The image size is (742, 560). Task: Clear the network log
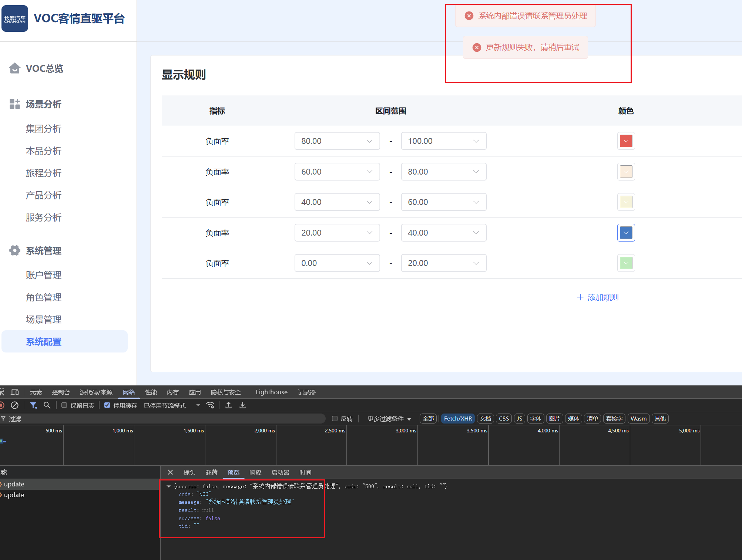point(14,405)
